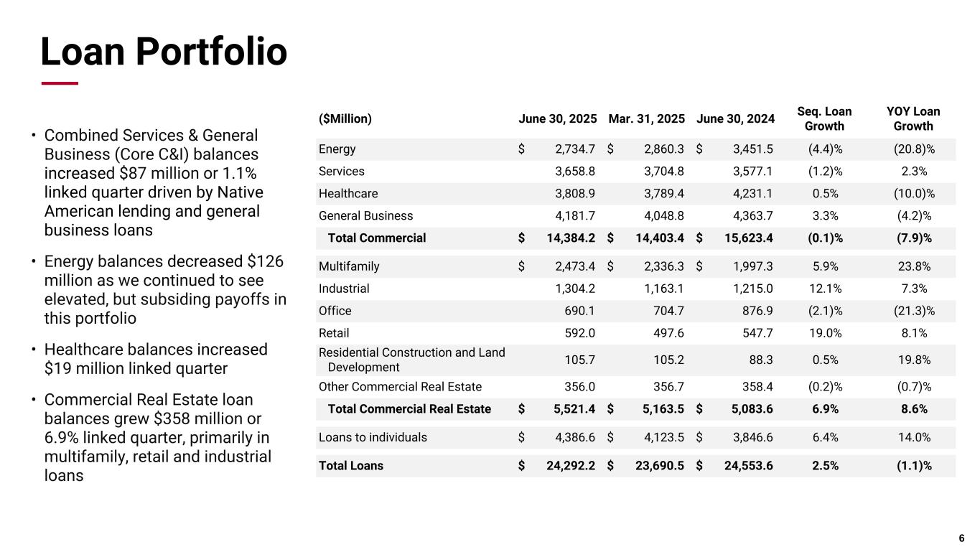Click the Residential Construction and Land Development label
Viewport: 980px width, 552px height.
point(412,360)
